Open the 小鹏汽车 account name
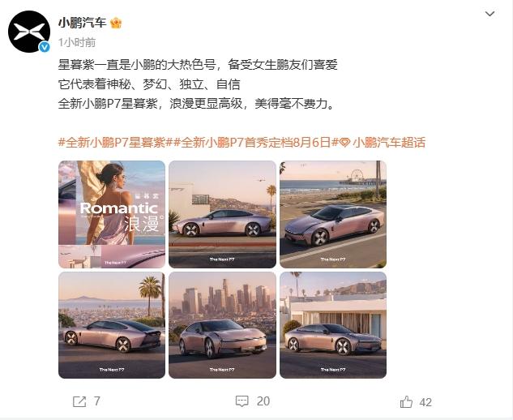513x420 pixels. pyautogui.click(x=83, y=23)
